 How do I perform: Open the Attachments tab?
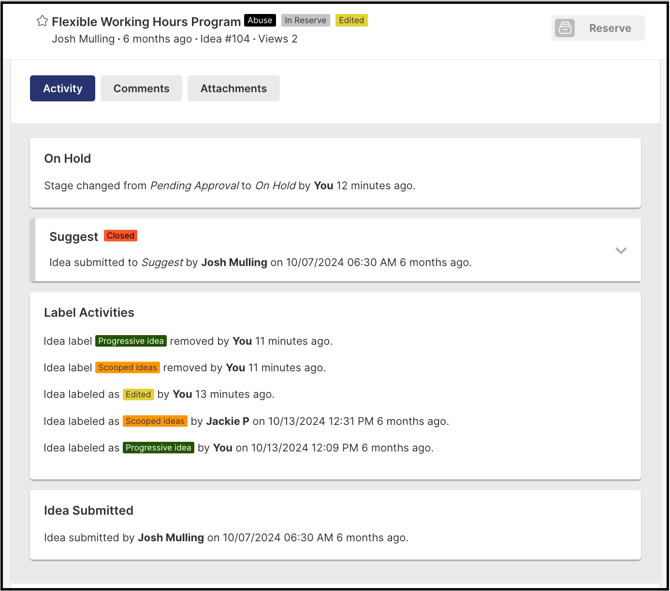pos(233,88)
